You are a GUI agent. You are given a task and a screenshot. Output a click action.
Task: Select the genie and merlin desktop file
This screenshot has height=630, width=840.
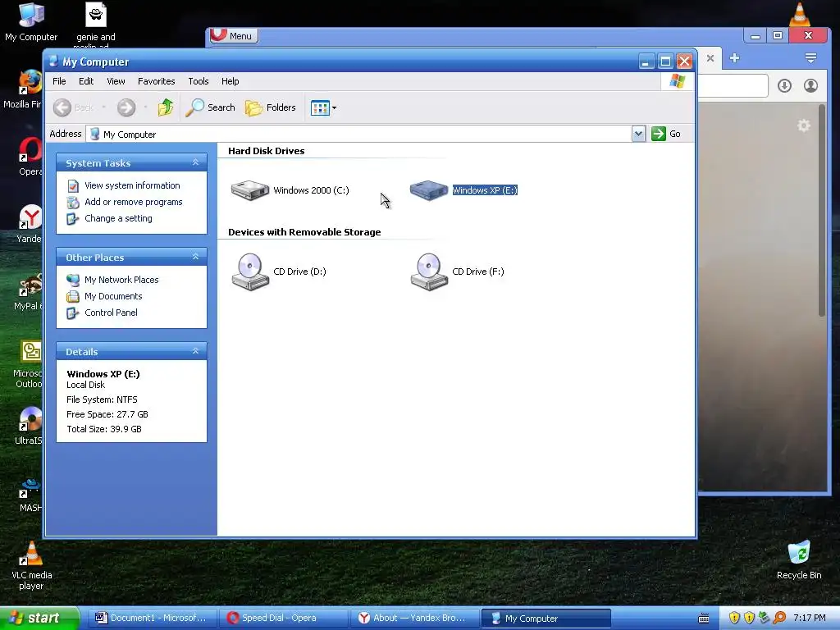(x=96, y=24)
